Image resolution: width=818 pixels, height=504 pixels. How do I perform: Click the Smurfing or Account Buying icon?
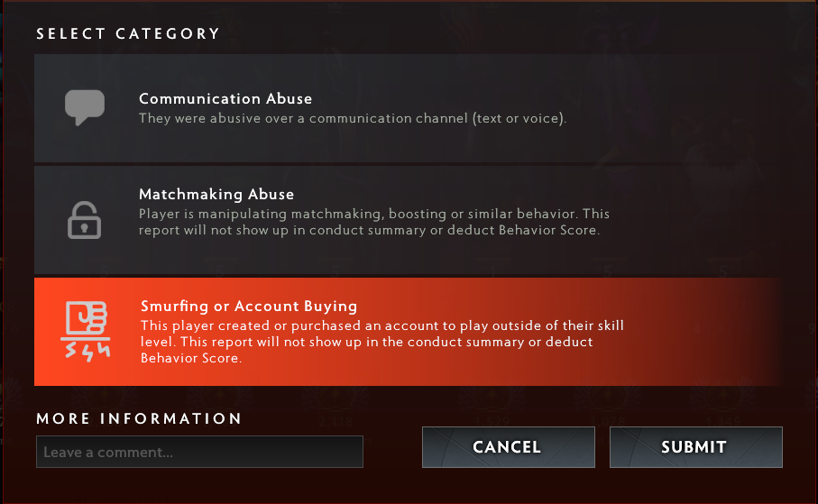click(x=86, y=331)
